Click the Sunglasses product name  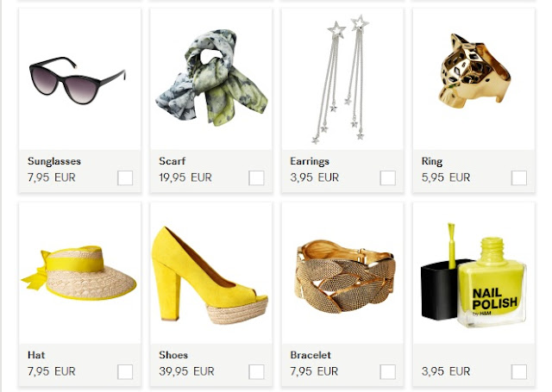point(54,161)
